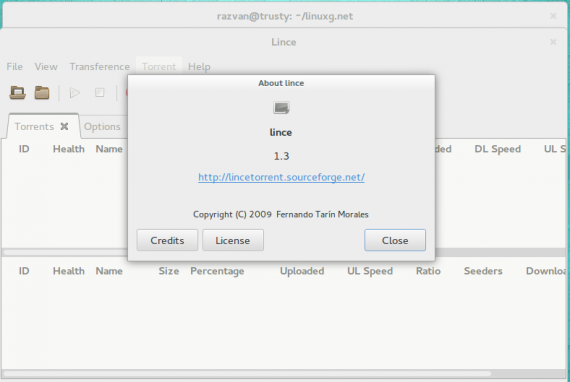Screen dimensions: 570x382
Task: Sort lower torrent list by Health column
Action: (69, 271)
